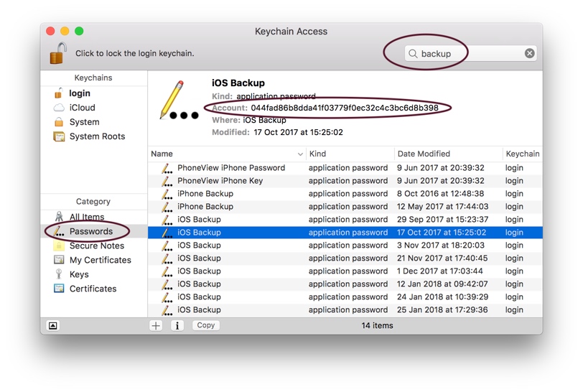583x392 pixels.
Task: Click the All Items keys icon
Action: tap(59, 216)
